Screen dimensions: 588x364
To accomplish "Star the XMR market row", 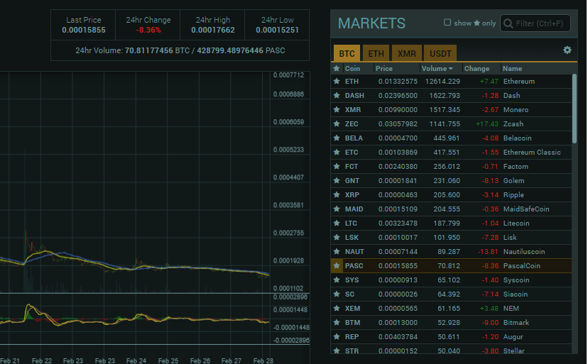I will 337,109.
